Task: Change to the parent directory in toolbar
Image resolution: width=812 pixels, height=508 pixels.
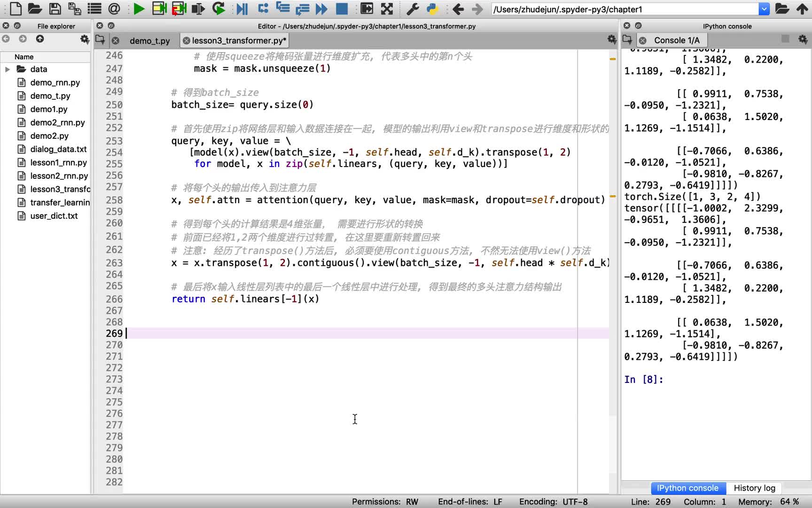Action: tap(802, 8)
